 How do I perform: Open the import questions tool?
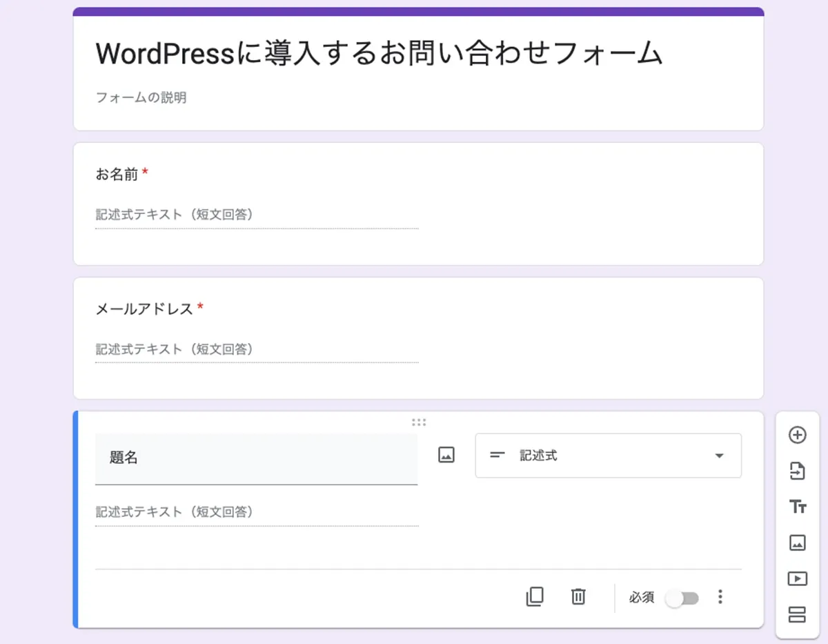pyautogui.click(x=798, y=471)
